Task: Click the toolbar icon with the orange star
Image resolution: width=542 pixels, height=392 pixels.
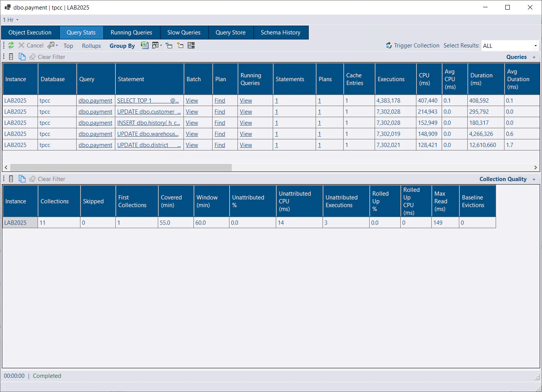Action: point(180,46)
